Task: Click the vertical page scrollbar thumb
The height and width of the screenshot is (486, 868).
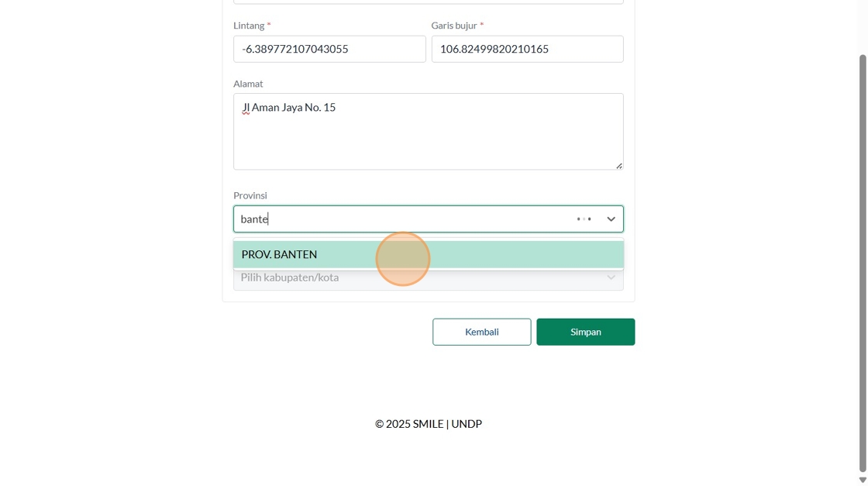Action: coord(863,263)
